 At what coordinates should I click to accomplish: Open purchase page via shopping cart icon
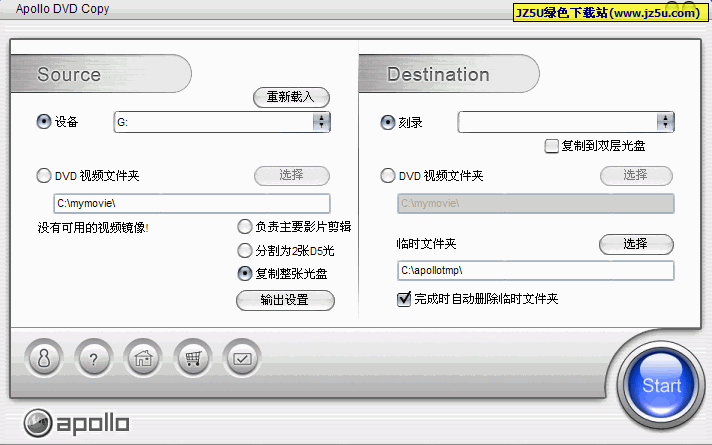click(x=193, y=358)
